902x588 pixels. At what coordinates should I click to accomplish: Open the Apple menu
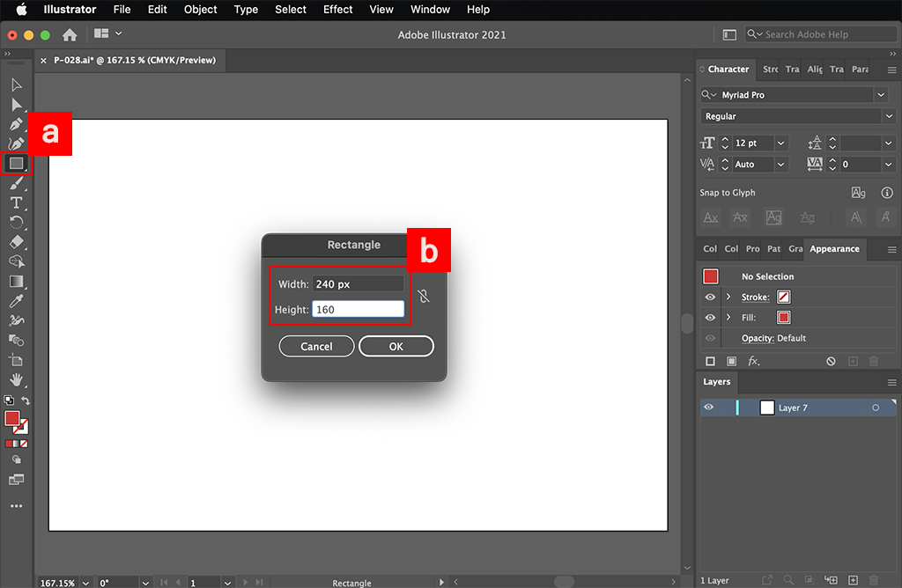21,9
